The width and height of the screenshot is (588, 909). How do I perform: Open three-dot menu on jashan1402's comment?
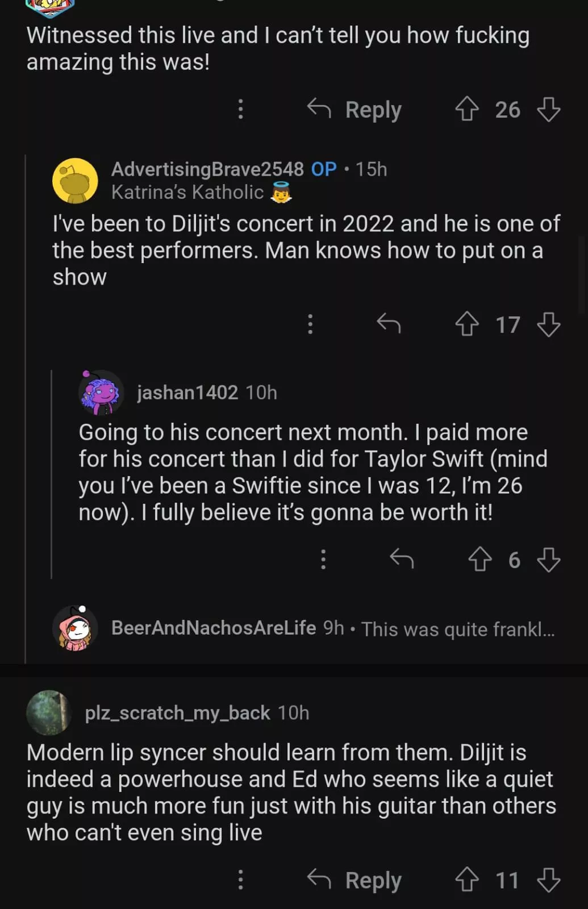[x=323, y=560]
